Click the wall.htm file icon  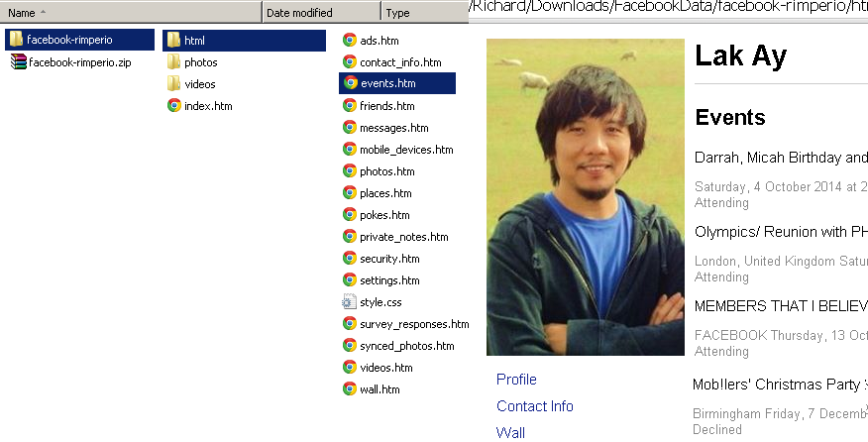[x=350, y=388]
